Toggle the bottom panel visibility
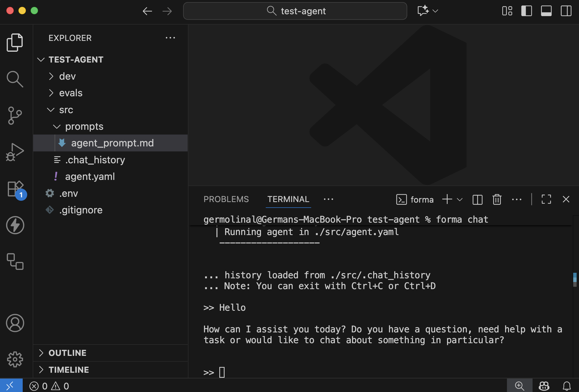Image resolution: width=579 pixels, height=392 pixels. 546,11
